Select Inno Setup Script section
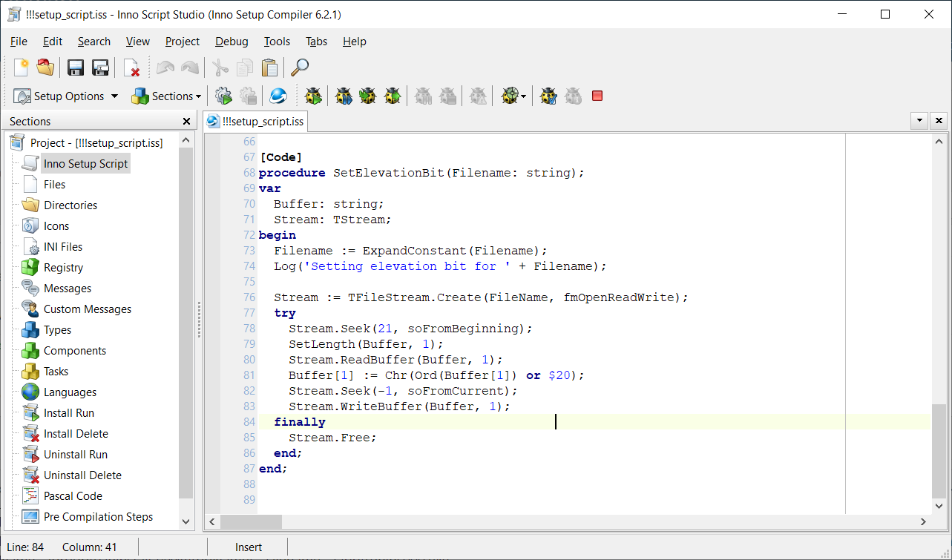The height and width of the screenshot is (560, 952). pos(85,163)
